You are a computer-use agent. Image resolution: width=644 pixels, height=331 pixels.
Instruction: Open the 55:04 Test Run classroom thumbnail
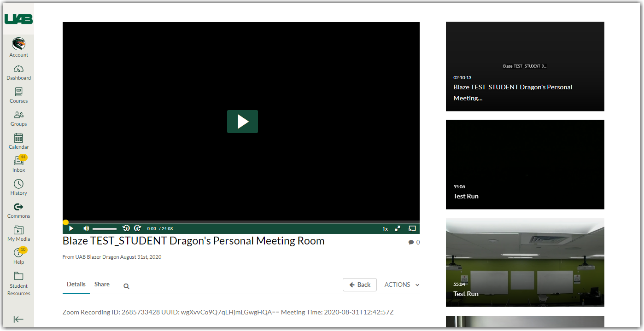tap(525, 262)
